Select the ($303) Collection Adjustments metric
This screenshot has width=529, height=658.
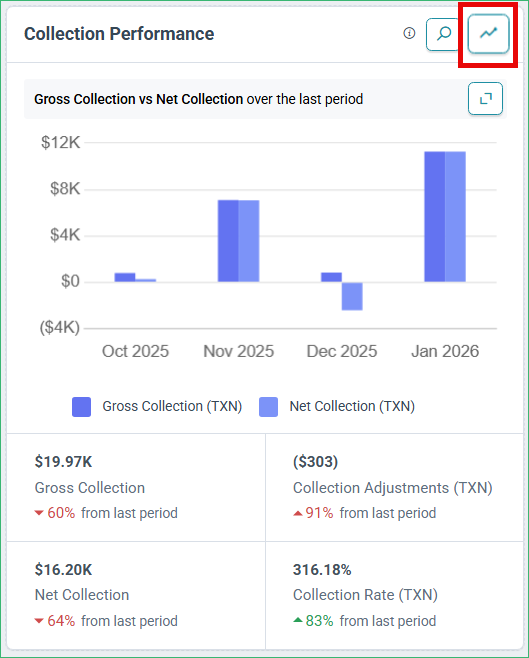tap(394, 488)
